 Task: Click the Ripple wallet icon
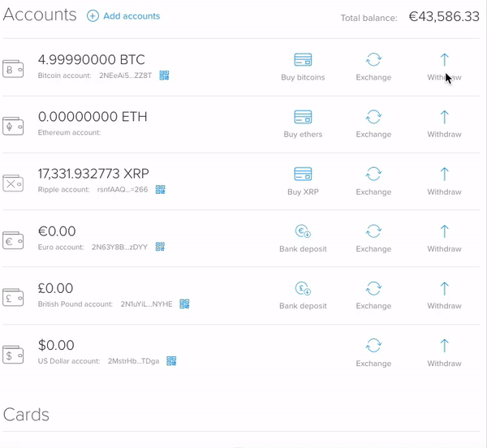[x=13, y=183]
